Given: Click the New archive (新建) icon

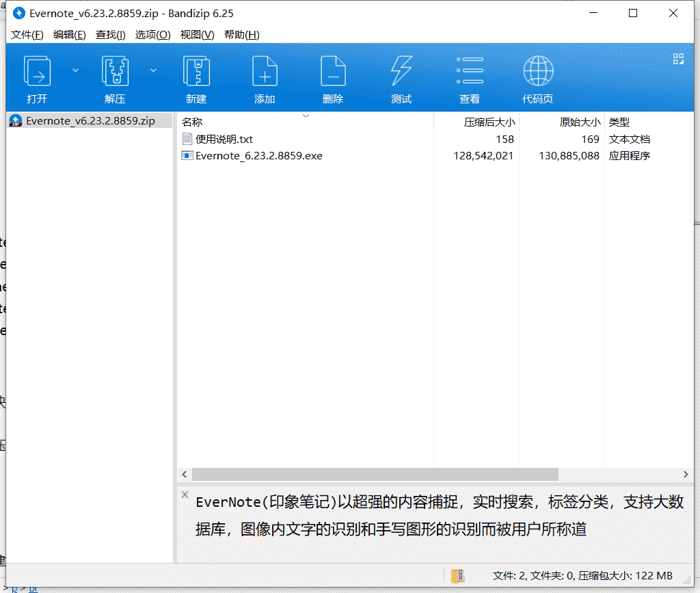Looking at the screenshot, I should (x=196, y=71).
